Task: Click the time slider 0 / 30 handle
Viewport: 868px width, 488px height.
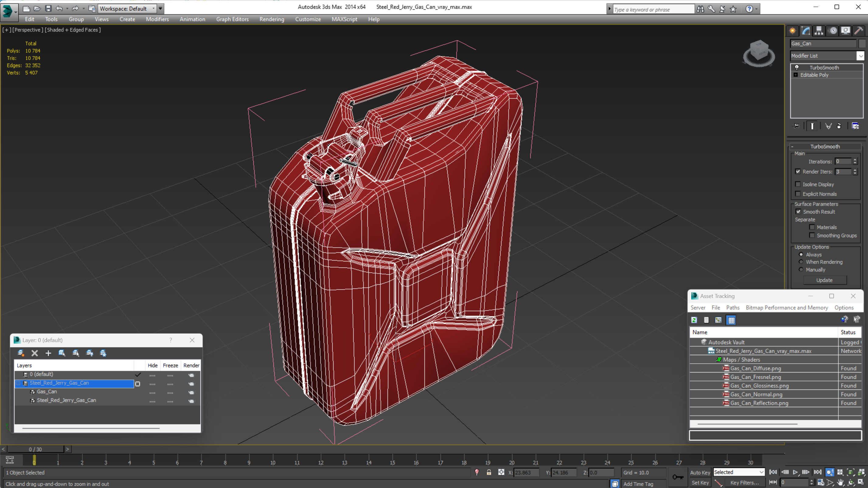Action: 35,449
